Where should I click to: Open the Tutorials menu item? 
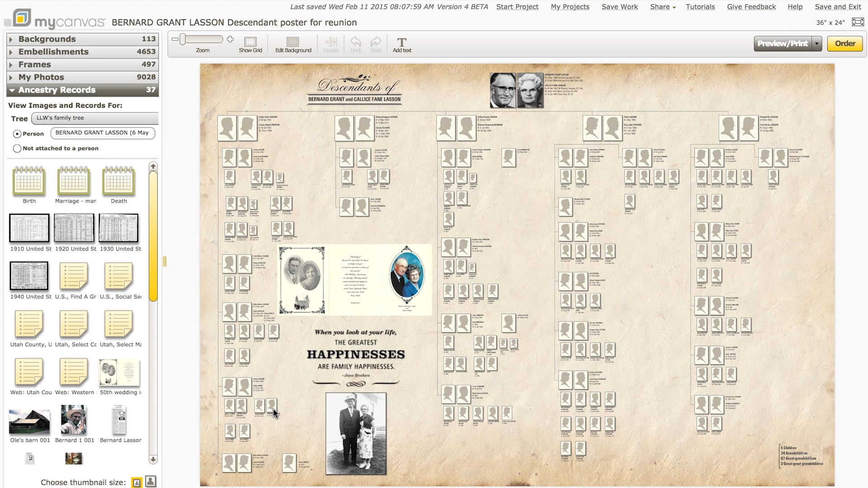pos(700,7)
